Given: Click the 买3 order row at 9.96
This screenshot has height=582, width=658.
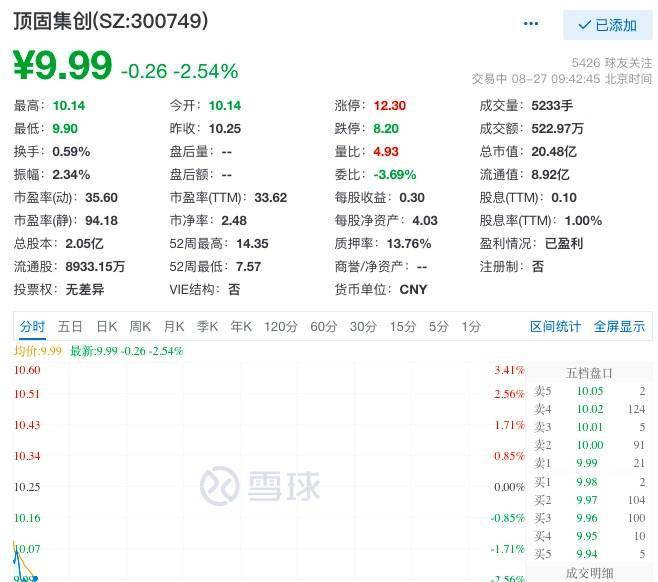Looking at the screenshot, I should point(590,518).
